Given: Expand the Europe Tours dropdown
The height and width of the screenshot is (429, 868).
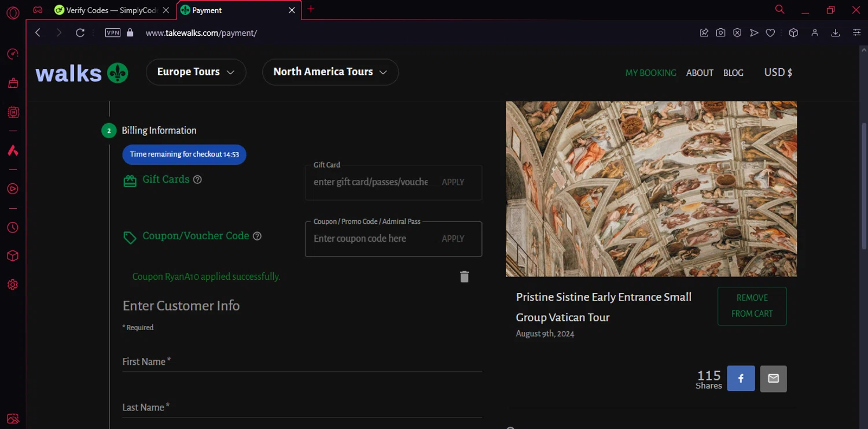Looking at the screenshot, I should point(196,72).
